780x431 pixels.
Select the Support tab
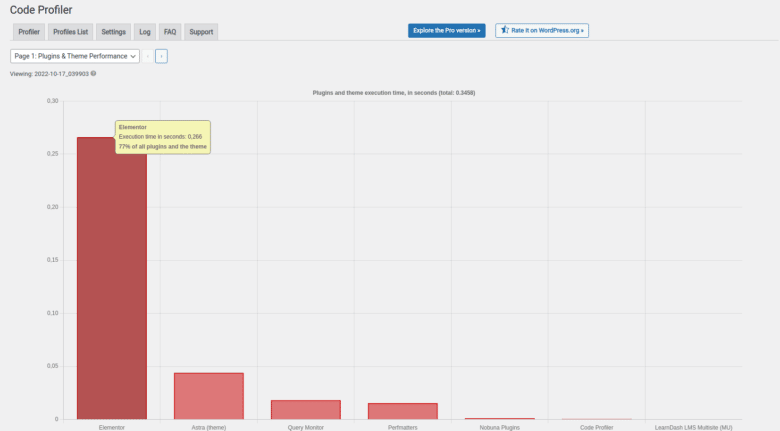201,32
